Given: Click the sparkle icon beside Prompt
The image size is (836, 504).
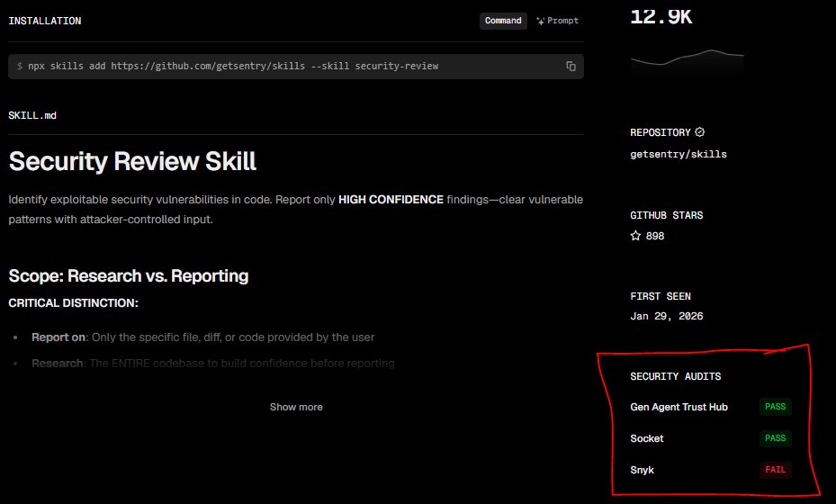Looking at the screenshot, I should pyautogui.click(x=541, y=22).
